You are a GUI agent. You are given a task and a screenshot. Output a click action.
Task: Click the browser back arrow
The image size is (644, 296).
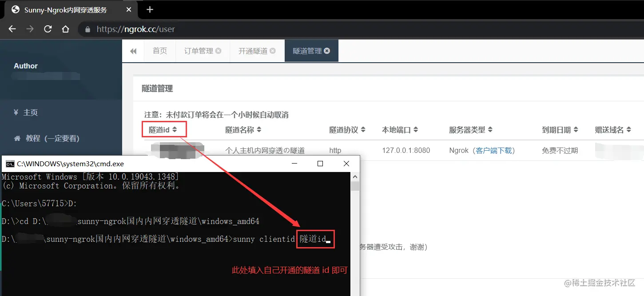[12, 29]
